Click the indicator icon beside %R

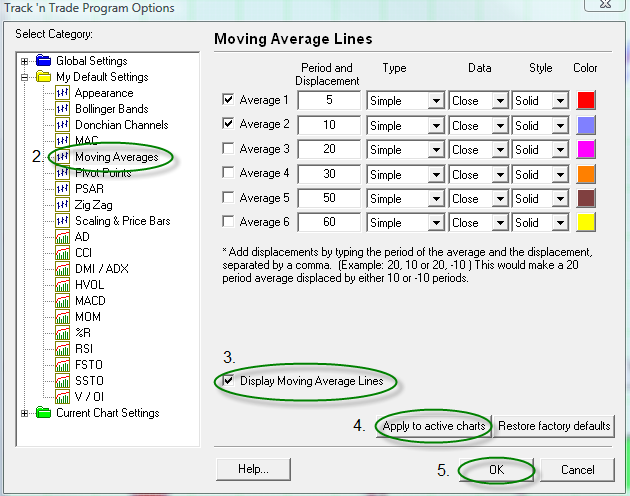62,333
